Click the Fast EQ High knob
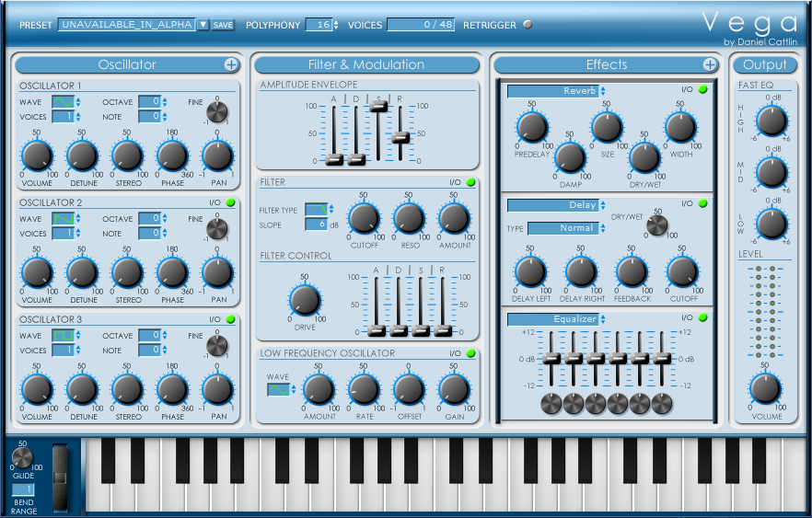The width and height of the screenshot is (812, 518). click(x=771, y=121)
